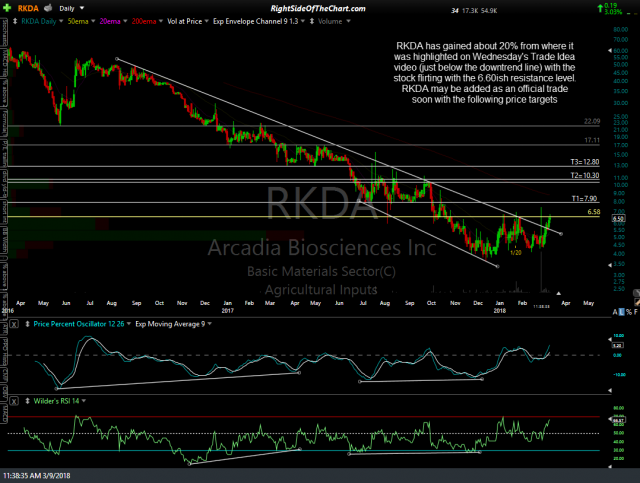Select the Wilder's RSI 14 label
Screen dimensions: 640x483
pos(56,401)
